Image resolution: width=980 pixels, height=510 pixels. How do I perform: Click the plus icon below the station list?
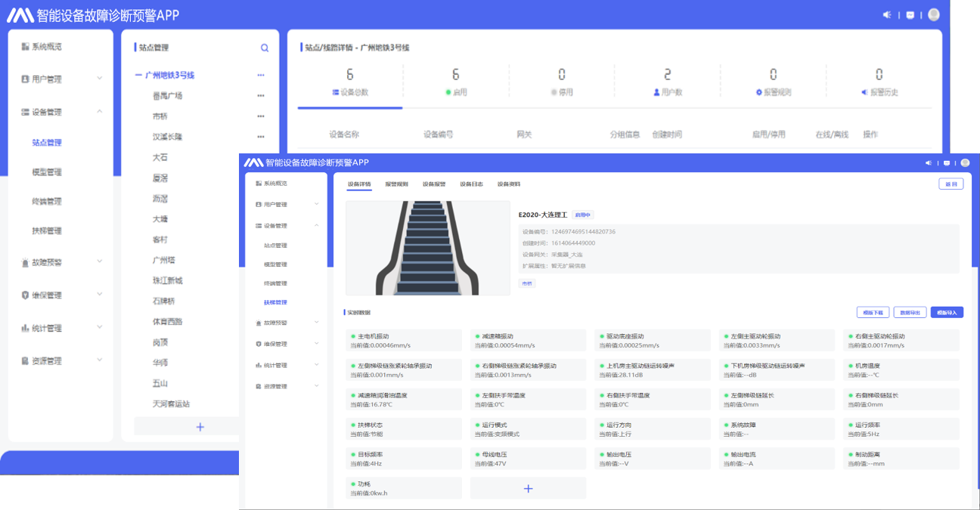200,427
